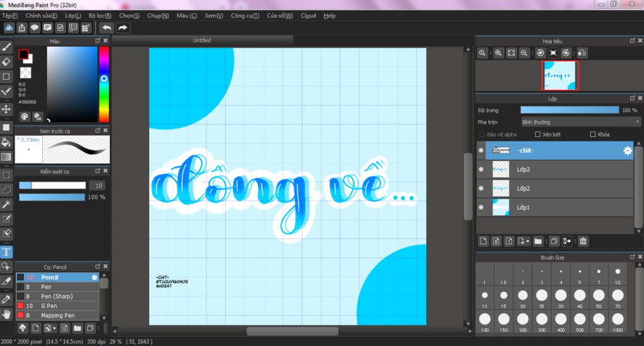The width and height of the screenshot is (644, 346).
Task: Open the Pha trộn blend mode dropdown
Action: tap(580, 122)
